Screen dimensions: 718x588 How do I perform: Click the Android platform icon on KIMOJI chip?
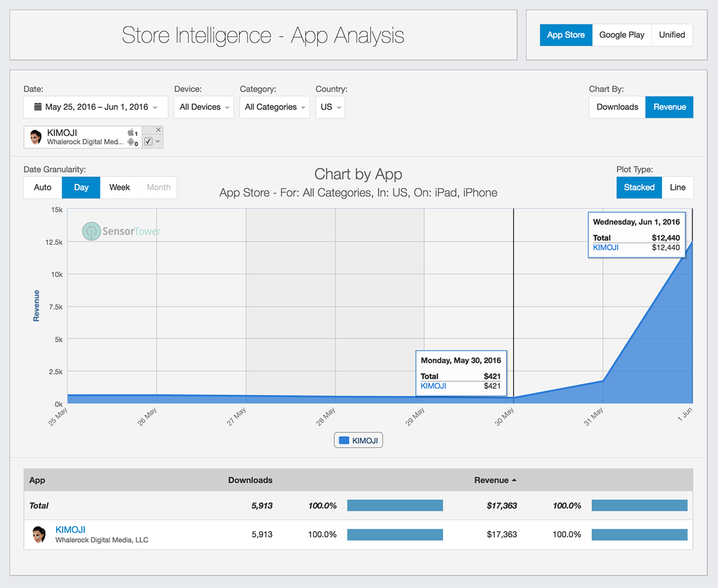tap(131, 143)
